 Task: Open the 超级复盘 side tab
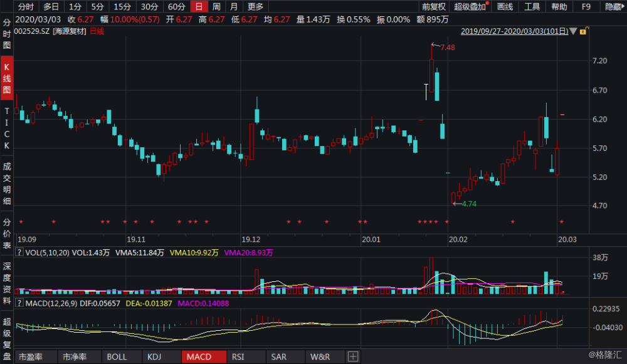tap(7, 338)
